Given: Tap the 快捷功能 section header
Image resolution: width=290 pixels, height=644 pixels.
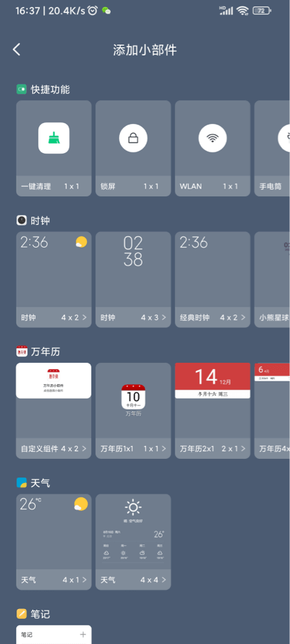Looking at the screenshot, I should 43,89.
